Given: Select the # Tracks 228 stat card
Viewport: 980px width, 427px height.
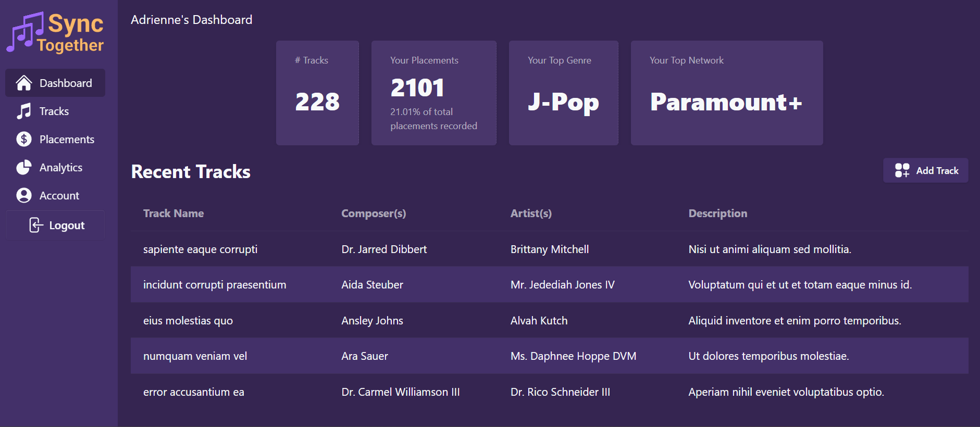Looking at the screenshot, I should click(317, 93).
